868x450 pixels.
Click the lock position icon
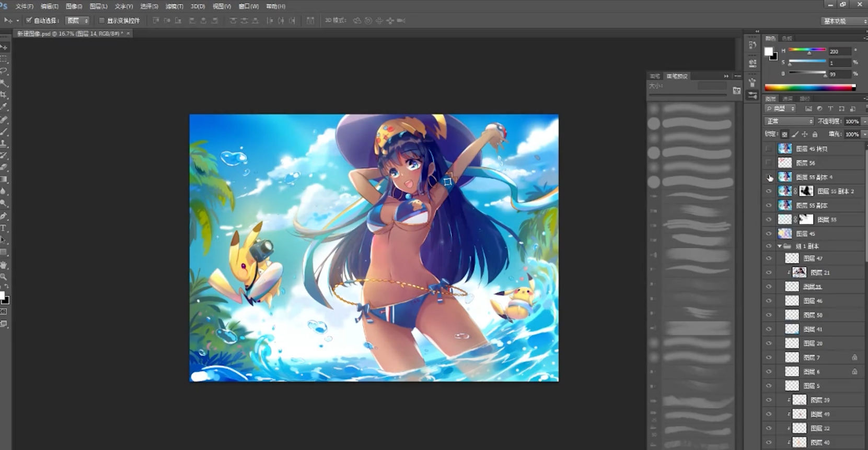(x=805, y=135)
